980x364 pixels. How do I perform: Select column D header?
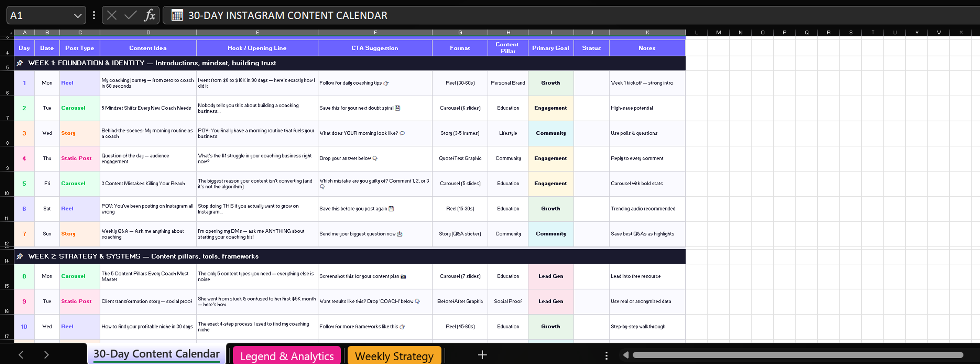click(x=148, y=33)
